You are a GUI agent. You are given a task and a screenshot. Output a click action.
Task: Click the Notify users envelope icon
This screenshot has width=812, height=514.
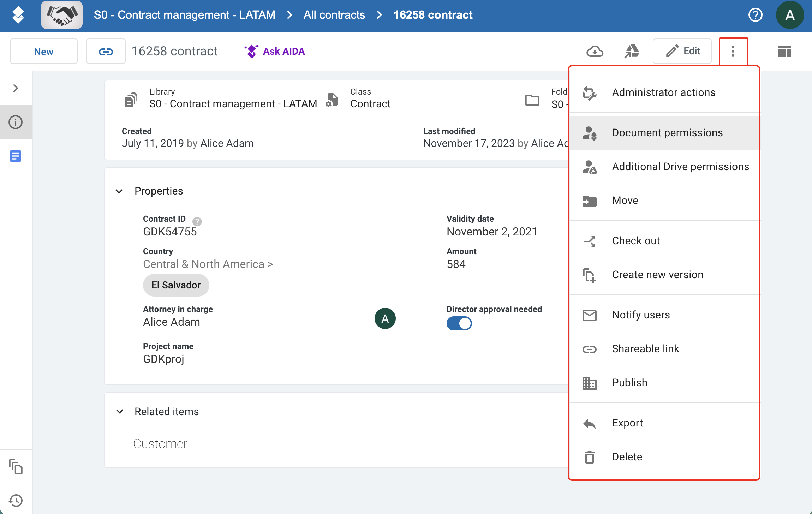point(589,315)
